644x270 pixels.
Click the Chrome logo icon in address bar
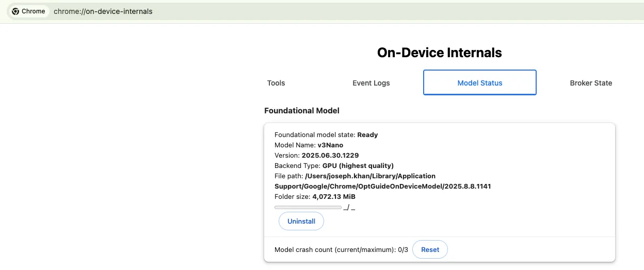coord(15,11)
